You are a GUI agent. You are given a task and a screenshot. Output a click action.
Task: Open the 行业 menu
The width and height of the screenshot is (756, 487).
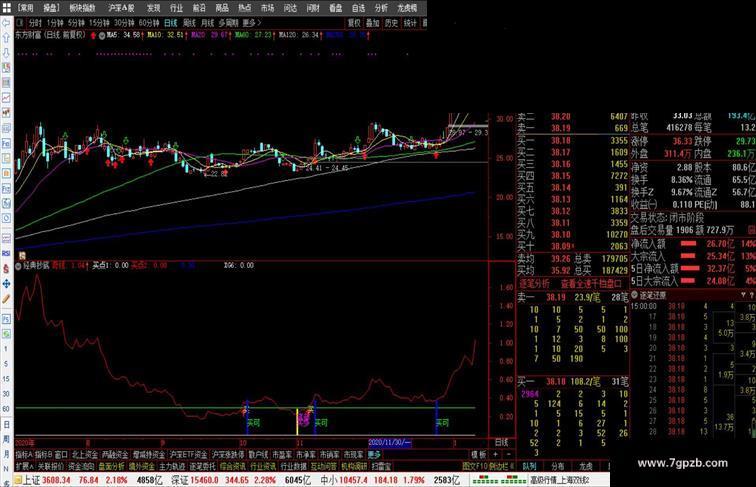tap(176, 8)
